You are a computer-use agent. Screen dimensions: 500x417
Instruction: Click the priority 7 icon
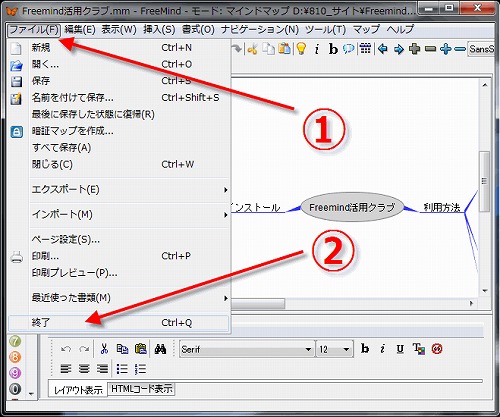[x=15, y=341]
